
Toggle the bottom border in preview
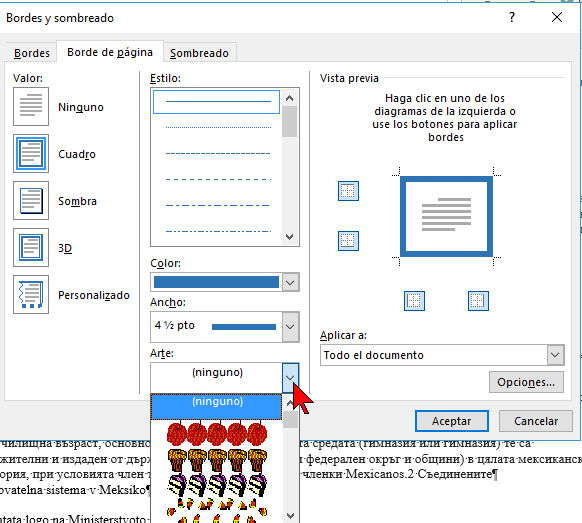[x=348, y=241]
